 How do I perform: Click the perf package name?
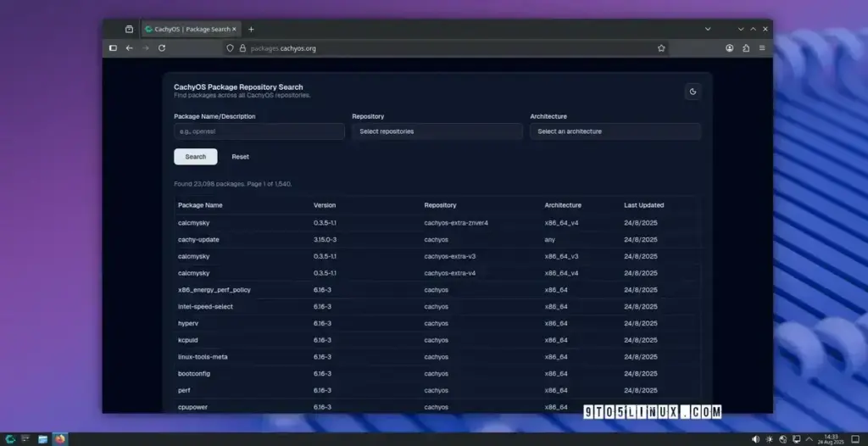pos(184,390)
